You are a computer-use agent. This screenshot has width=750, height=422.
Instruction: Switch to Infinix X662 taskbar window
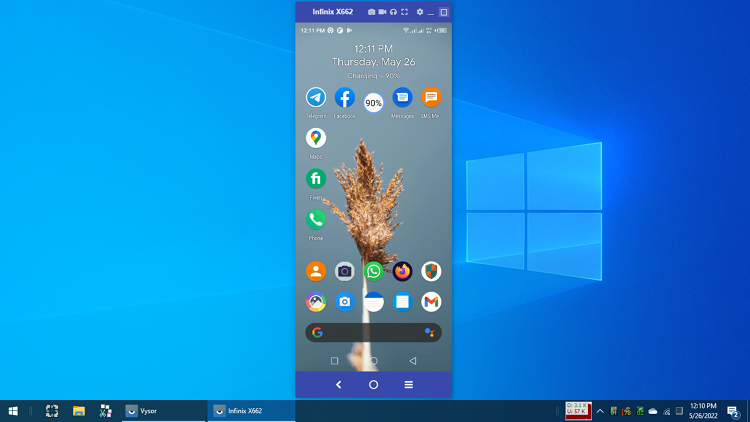pyautogui.click(x=251, y=411)
